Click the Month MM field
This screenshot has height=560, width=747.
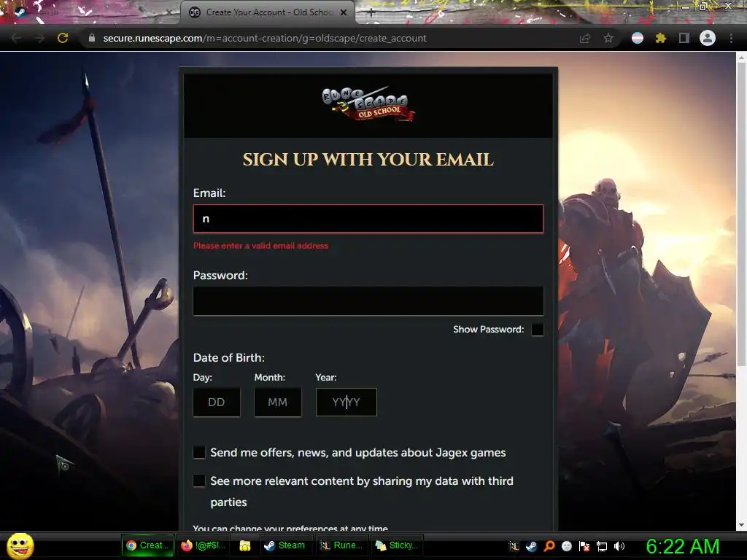pos(278,402)
